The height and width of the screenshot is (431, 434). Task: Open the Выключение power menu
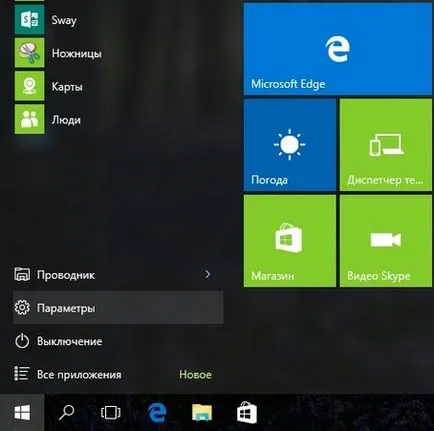(x=118, y=341)
